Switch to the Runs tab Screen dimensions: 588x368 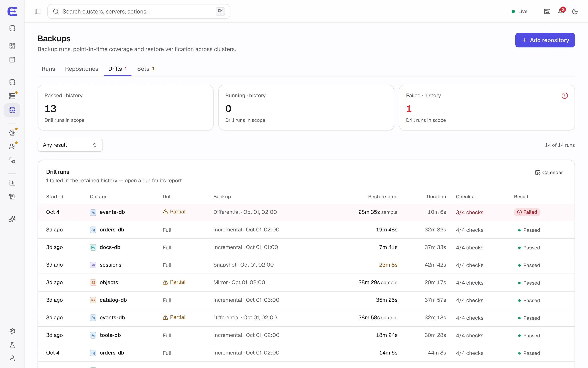point(48,69)
